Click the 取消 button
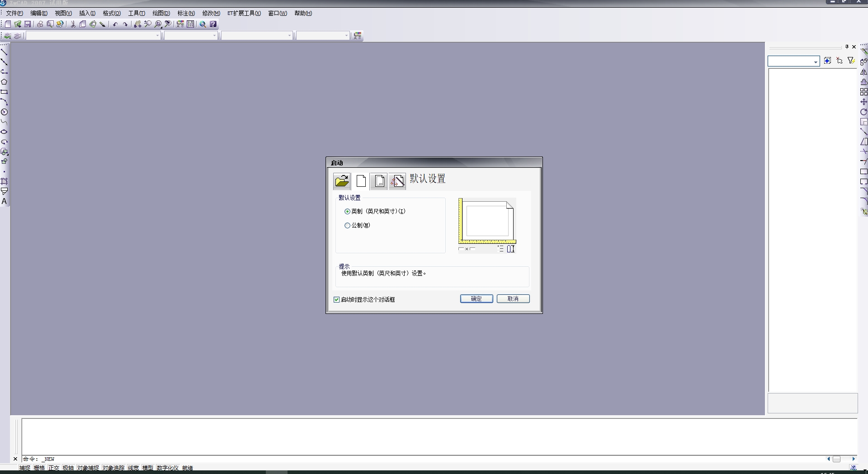 pyautogui.click(x=513, y=299)
